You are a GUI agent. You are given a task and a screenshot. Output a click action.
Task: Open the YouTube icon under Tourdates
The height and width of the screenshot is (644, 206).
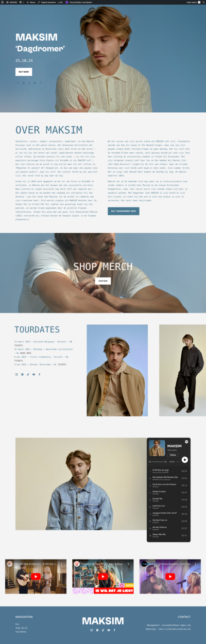pos(34,374)
